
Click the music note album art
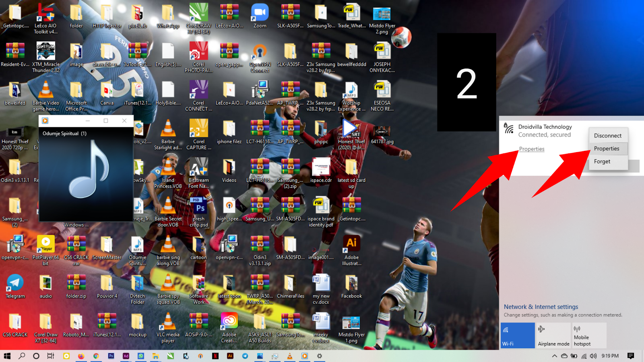tap(89, 169)
